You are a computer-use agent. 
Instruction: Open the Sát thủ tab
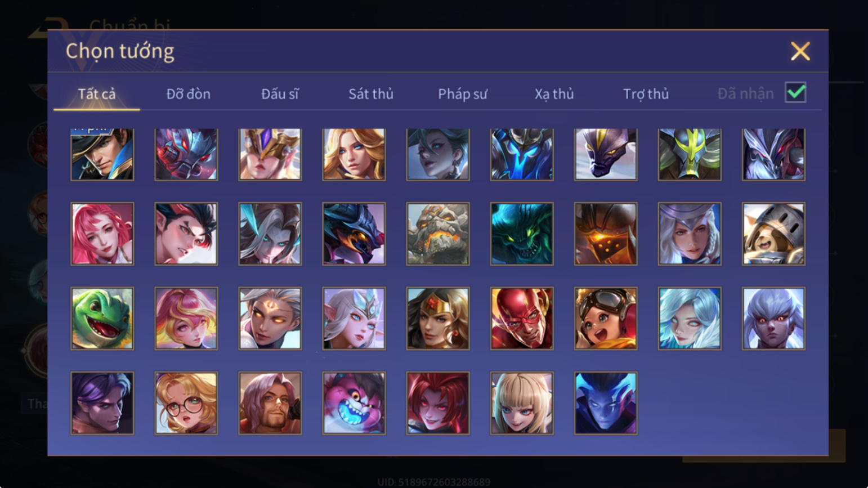pyautogui.click(x=371, y=94)
